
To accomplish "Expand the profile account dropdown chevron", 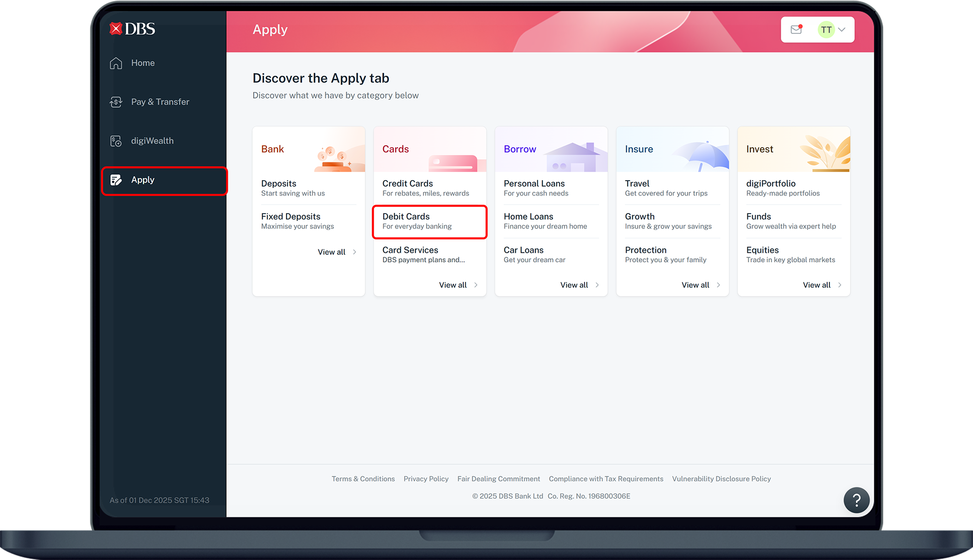I will (x=841, y=29).
